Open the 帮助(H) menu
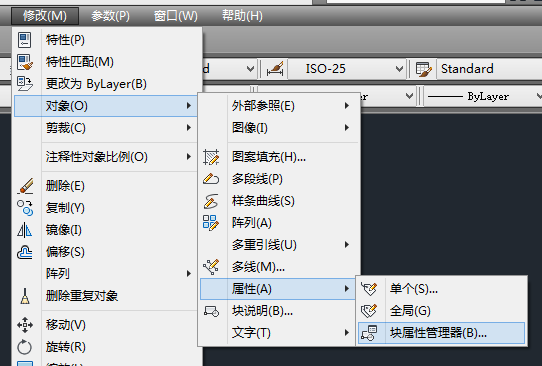Image resolution: width=542 pixels, height=366 pixels. click(x=242, y=16)
